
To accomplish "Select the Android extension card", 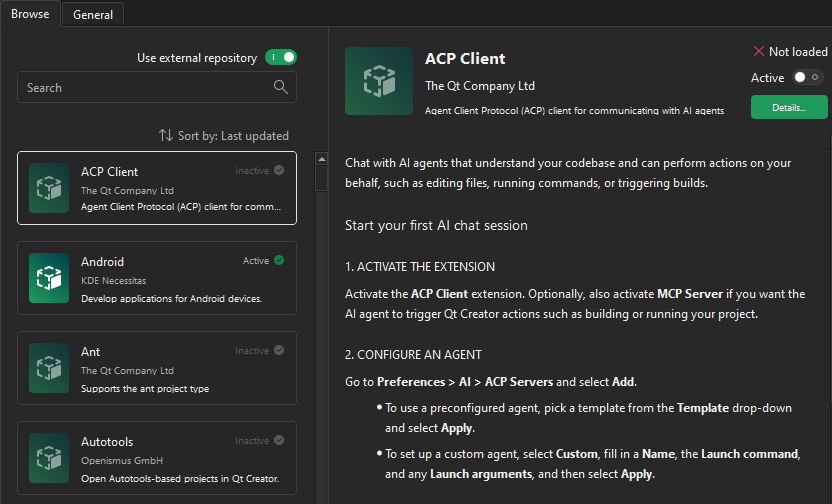I will [157, 278].
